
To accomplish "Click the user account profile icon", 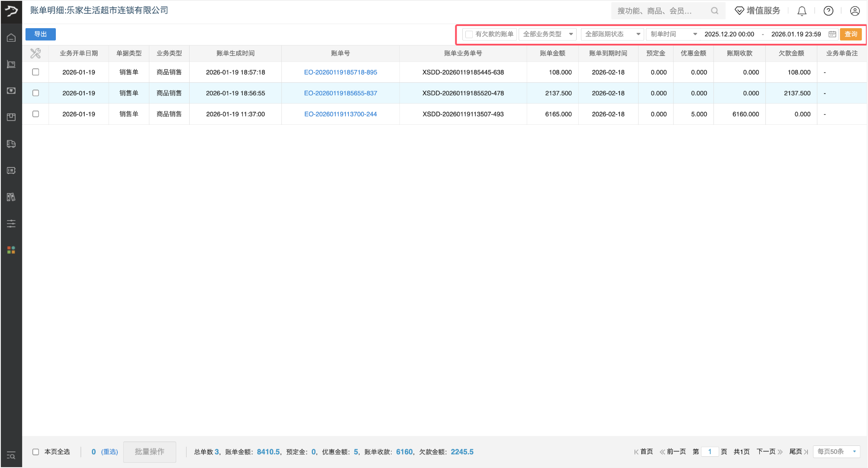I will (x=855, y=11).
